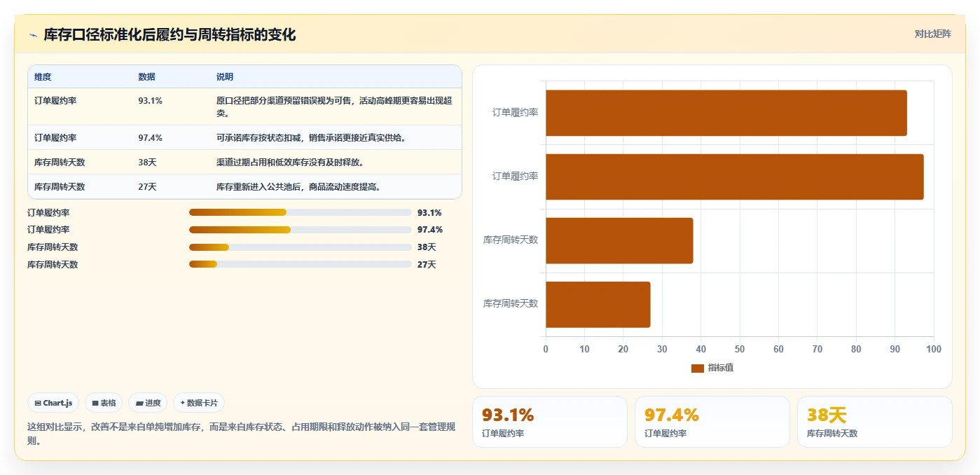Viewport: 980px width, 475px height.
Task: Click the 27天 value beside the progress bar
Action: (427, 265)
